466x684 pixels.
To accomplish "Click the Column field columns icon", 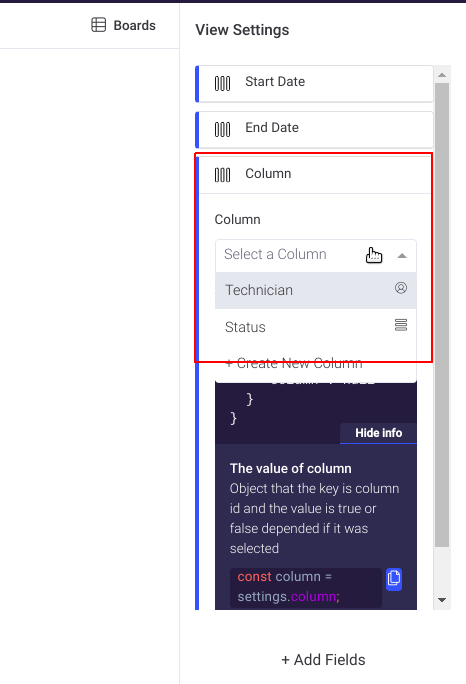I will point(223,175).
